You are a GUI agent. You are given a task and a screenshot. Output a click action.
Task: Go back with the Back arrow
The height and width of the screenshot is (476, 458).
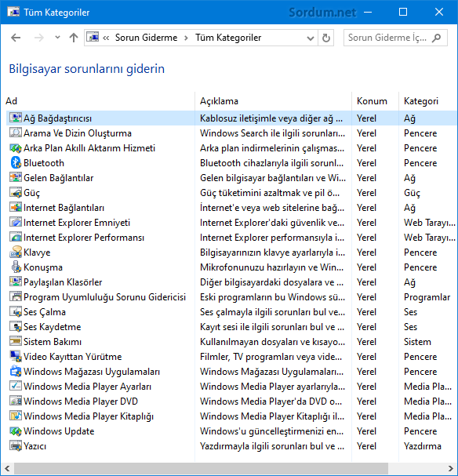point(16,38)
